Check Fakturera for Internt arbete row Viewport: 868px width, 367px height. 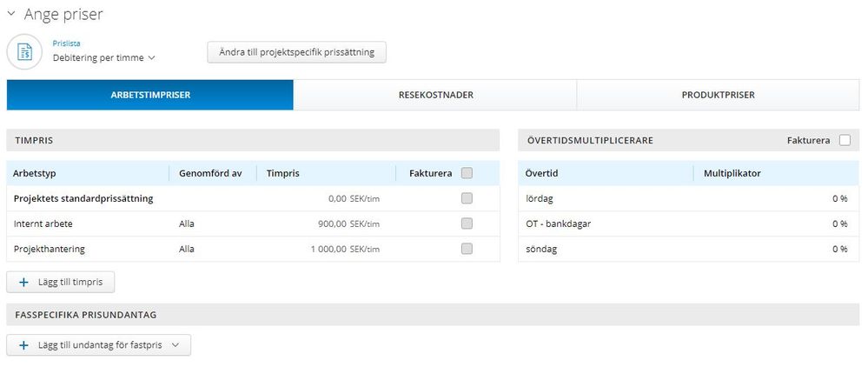[x=467, y=224]
